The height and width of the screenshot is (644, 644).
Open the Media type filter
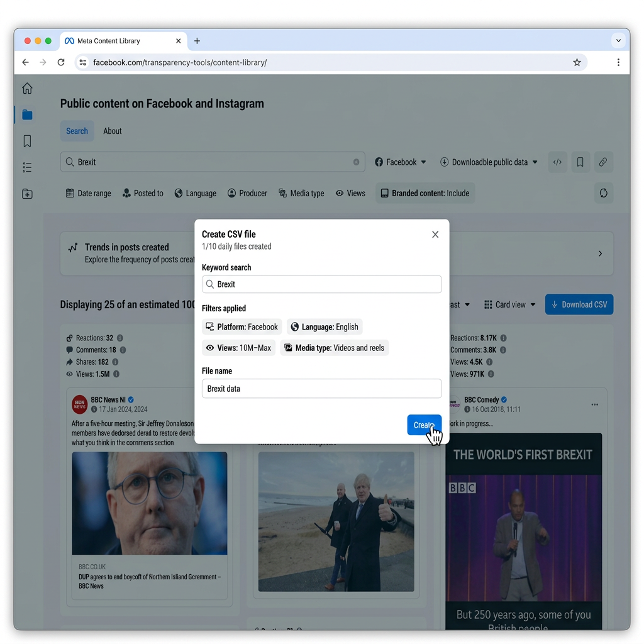tap(301, 193)
